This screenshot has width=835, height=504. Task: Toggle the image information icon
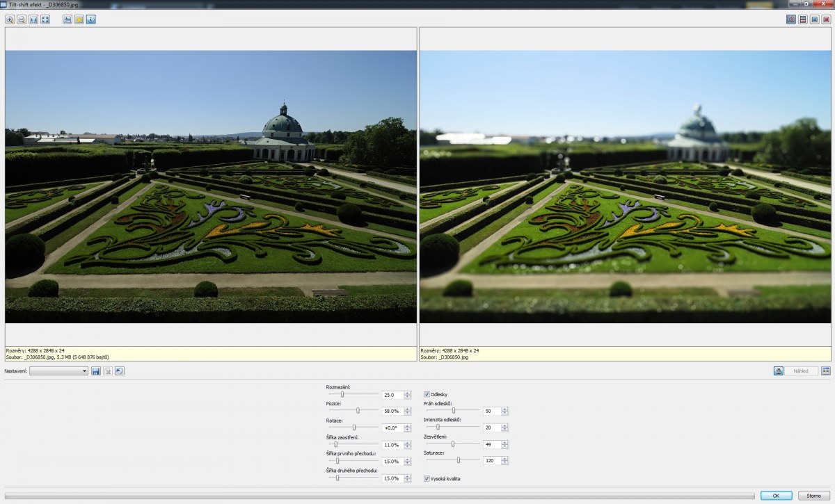[91, 19]
